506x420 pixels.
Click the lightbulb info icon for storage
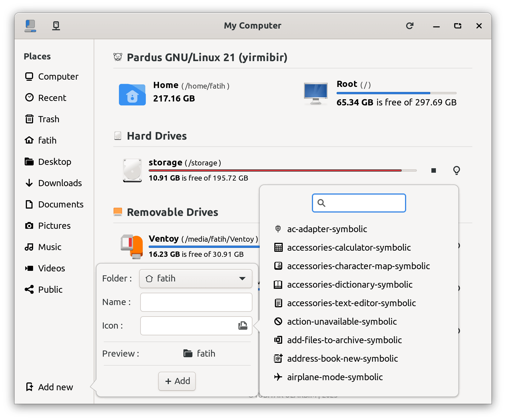[x=457, y=170]
